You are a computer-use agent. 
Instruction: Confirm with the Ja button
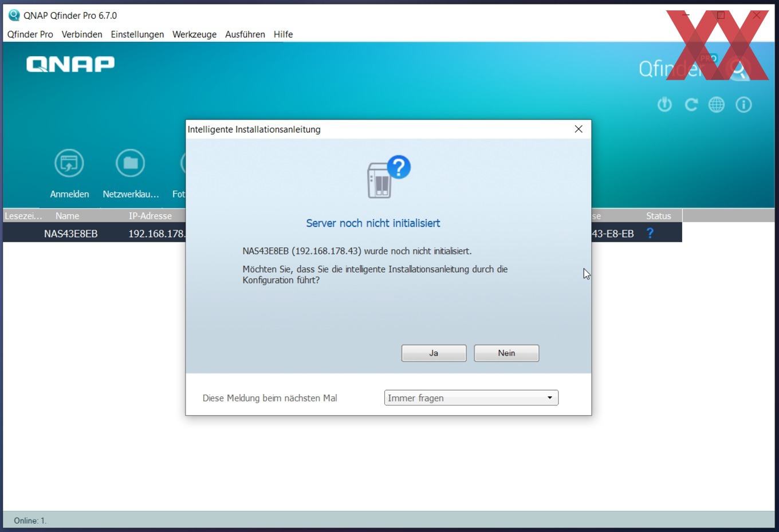tap(434, 353)
